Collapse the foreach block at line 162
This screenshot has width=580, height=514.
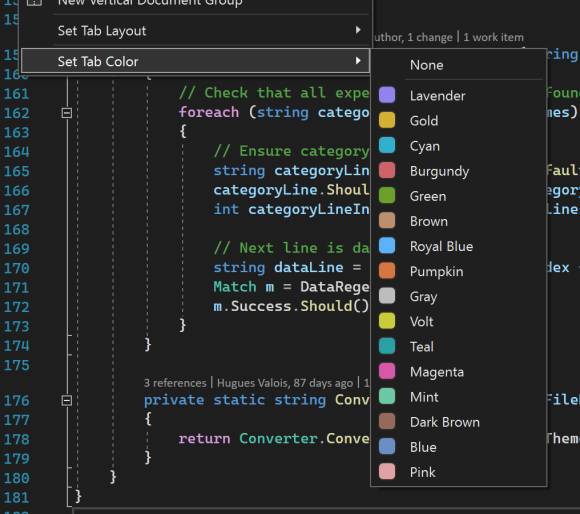click(67, 113)
